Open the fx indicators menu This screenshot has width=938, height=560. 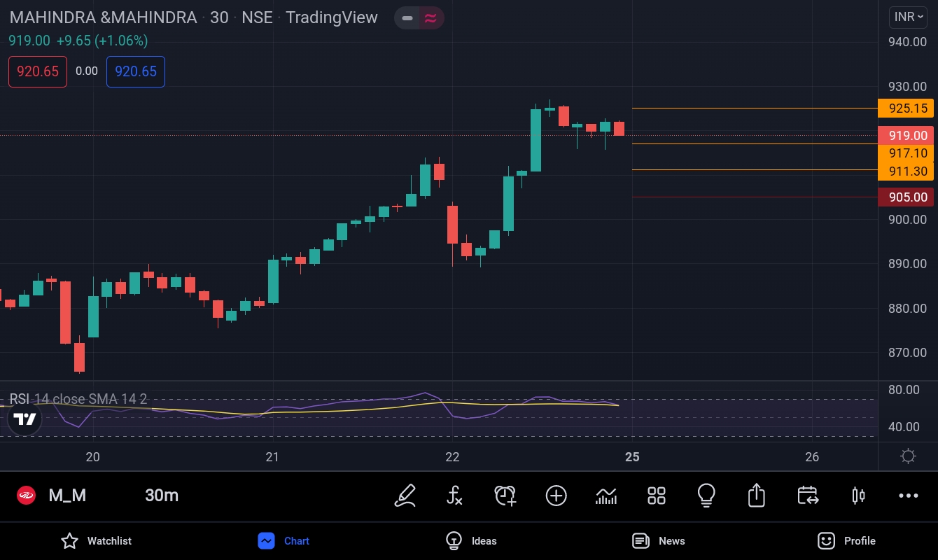(x=454, y=496)
